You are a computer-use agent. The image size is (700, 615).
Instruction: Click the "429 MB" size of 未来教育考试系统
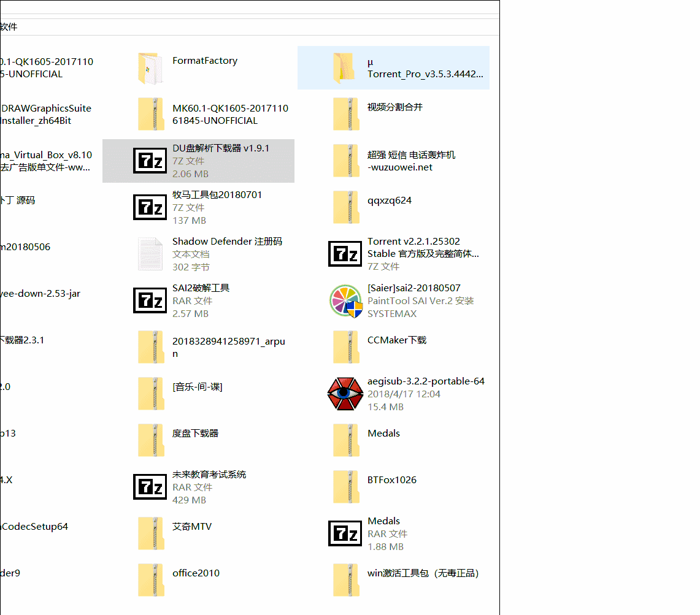[x=190, y=500]
